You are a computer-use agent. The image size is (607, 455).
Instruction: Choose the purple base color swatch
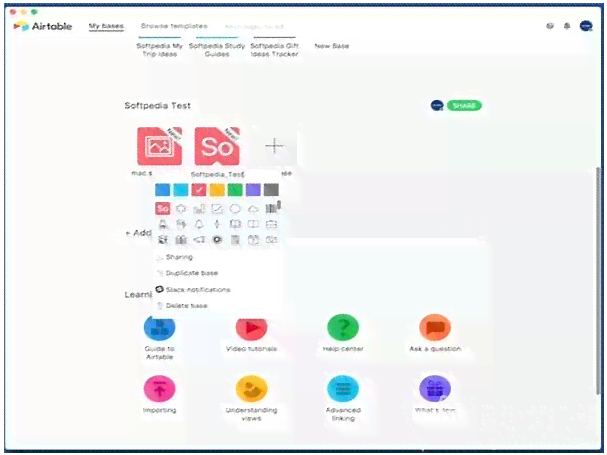tap(253, 190)
